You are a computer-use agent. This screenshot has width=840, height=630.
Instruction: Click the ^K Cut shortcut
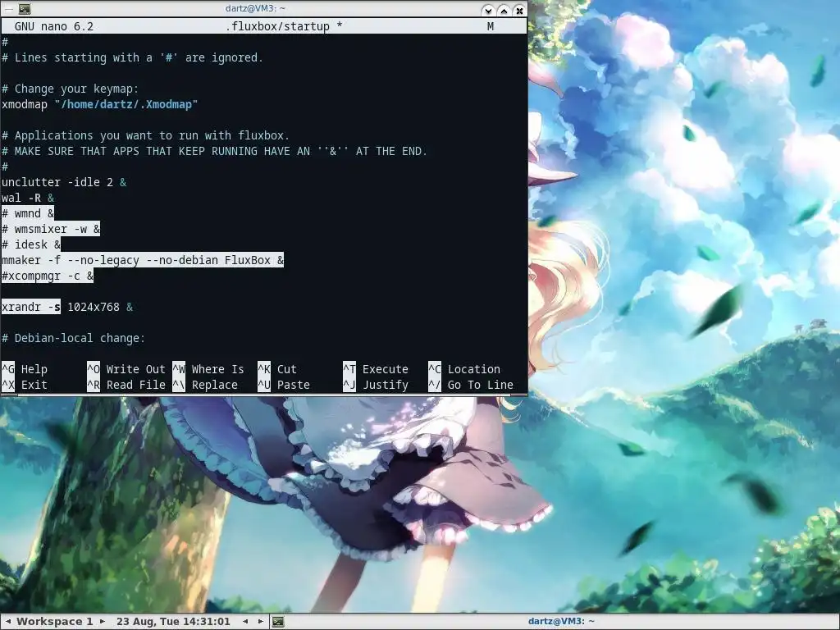point(277,369)
